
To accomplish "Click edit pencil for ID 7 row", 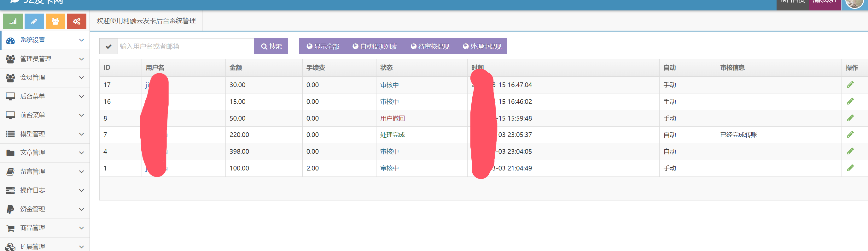I will coord(850,134).
